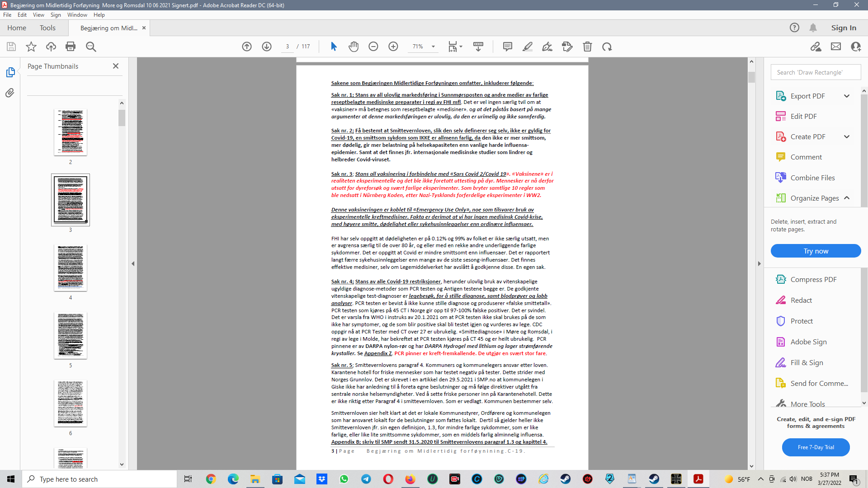The height and width of the screenshot is (488, 868).
Task: Open the Window menu
Action: pyautogui.click(x=77, y=15)
